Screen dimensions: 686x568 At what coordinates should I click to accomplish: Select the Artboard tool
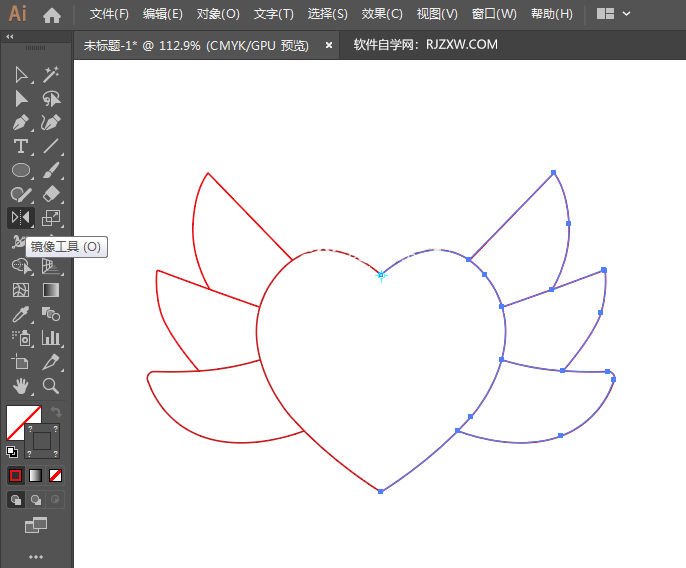(21, 362)
